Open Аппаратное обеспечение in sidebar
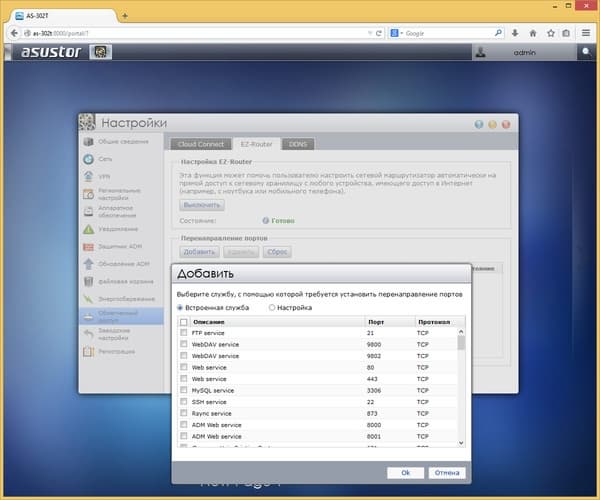This screenshot has width=600, height=500. tap(121, 212)
